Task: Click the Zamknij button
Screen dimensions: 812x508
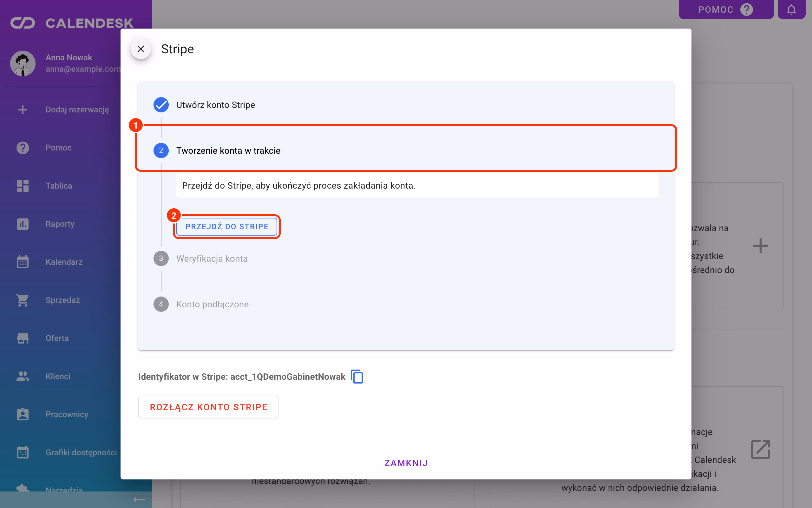Action: pyautogui.click(x=406, y=463)
